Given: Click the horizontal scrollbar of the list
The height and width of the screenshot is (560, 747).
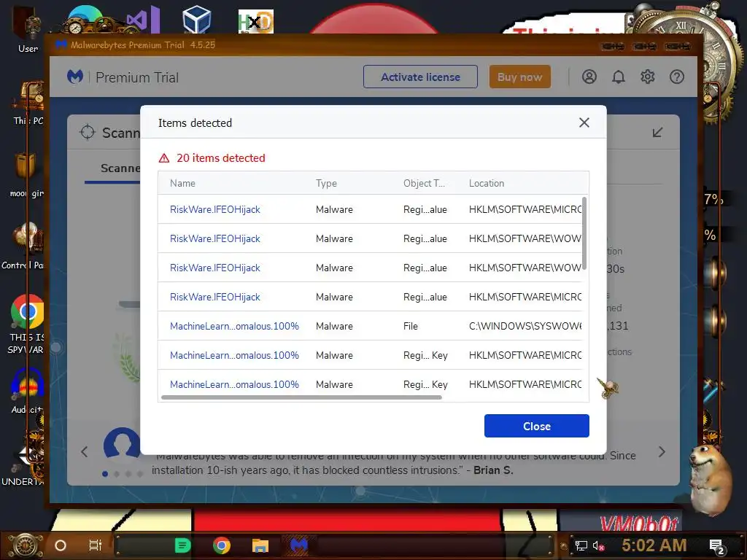Looking at the screenshot, I should tap(301, 397).
